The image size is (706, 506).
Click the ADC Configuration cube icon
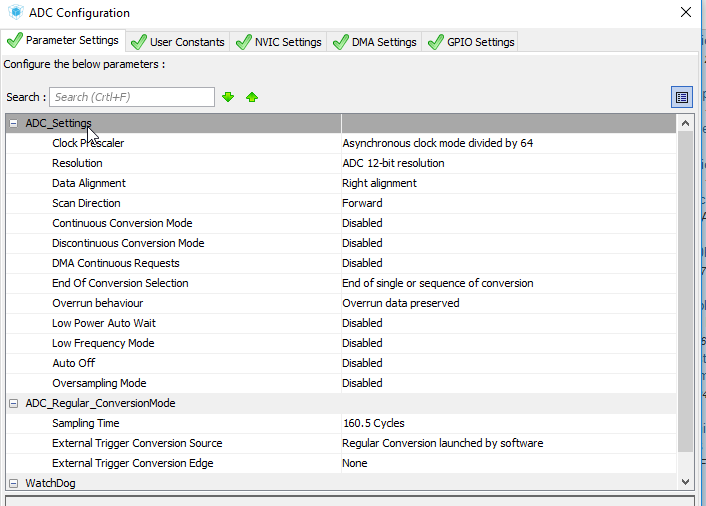[16, 12]
